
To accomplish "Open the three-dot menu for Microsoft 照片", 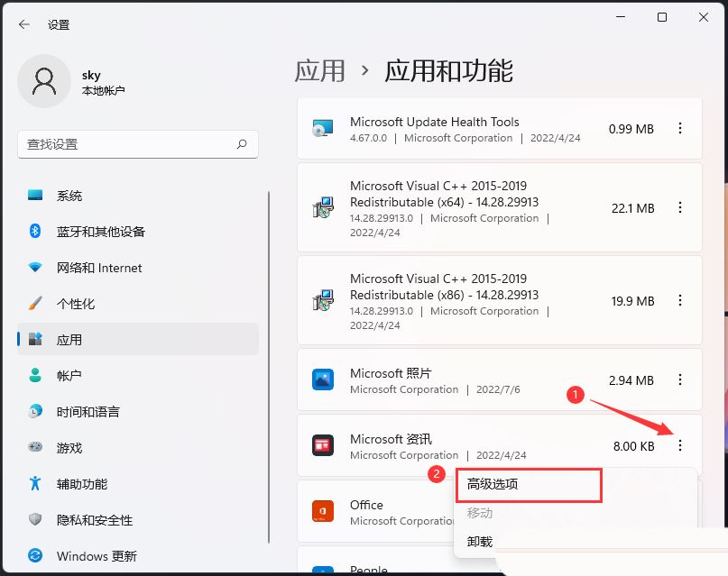I will pyautogui.click(x=679, y=380).
